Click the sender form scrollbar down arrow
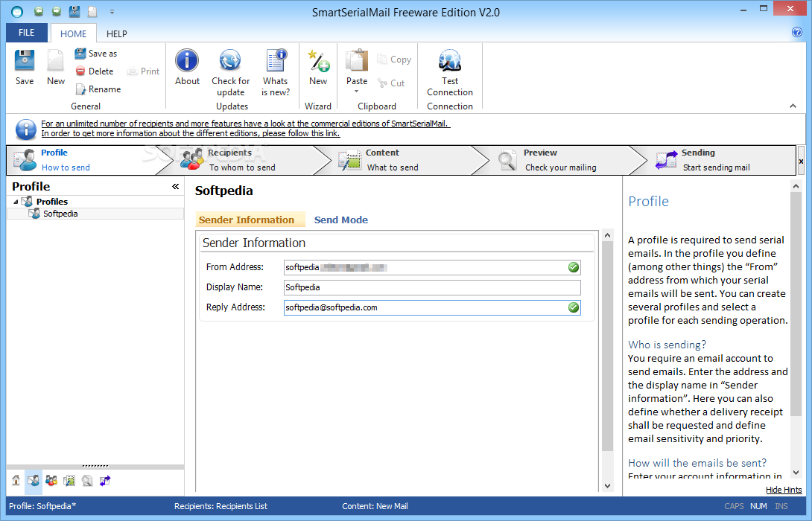 [x=608, y=486]
